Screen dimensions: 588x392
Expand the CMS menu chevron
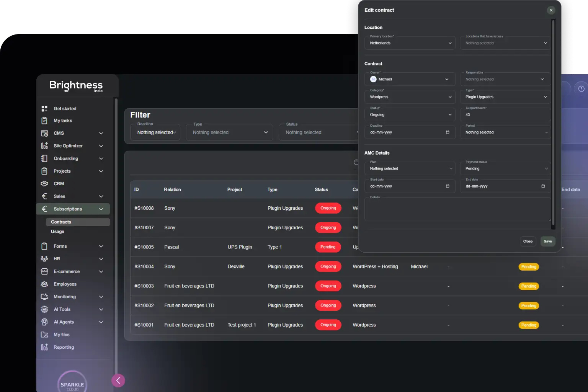[101, 133]
